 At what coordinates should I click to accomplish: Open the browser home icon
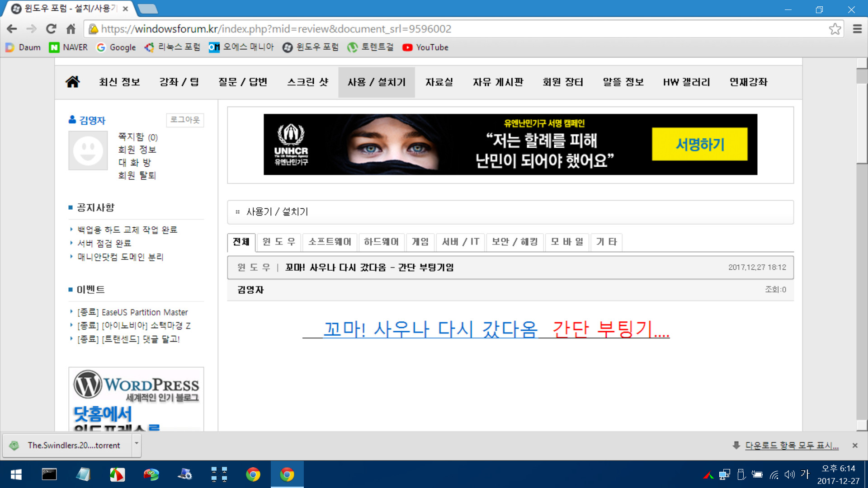click(x=71, y=29)
